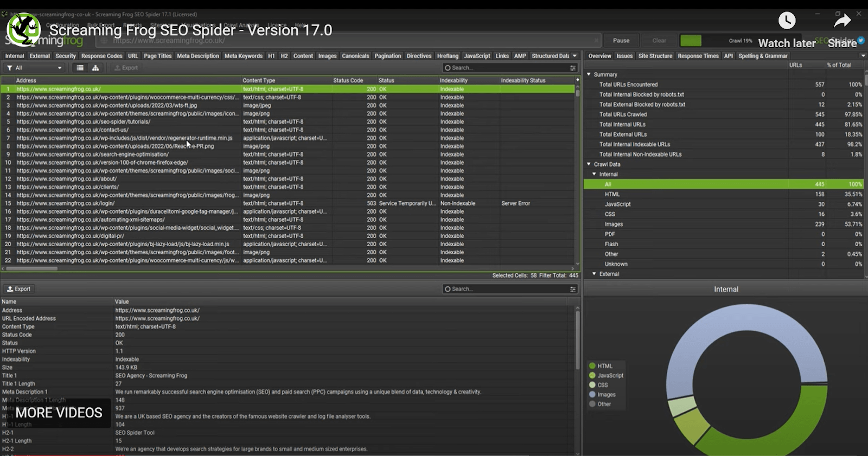868x456 pixels.
Task: Switch to tree view icon
Action: [x=95, y=68]
